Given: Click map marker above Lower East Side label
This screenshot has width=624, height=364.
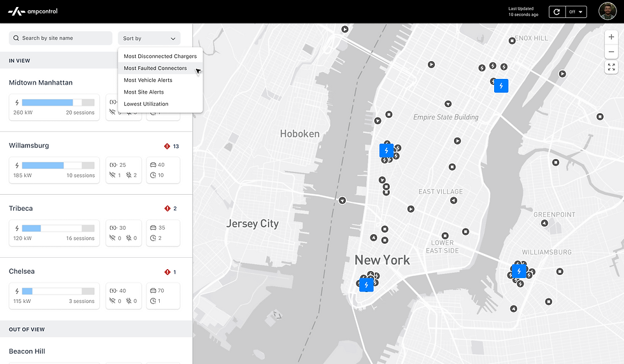Looking at the screenshot, I should click(x=445, y=235).
